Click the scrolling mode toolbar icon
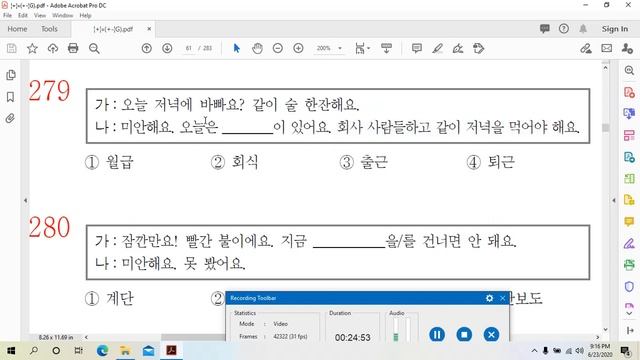This screenshot has width=640, height=360. coord(386,49)
